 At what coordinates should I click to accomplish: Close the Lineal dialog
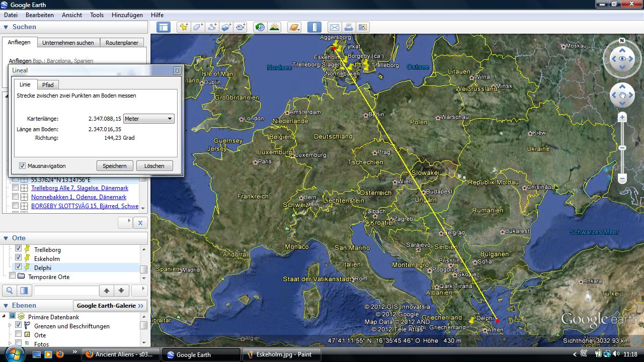[x=177, y=71]
